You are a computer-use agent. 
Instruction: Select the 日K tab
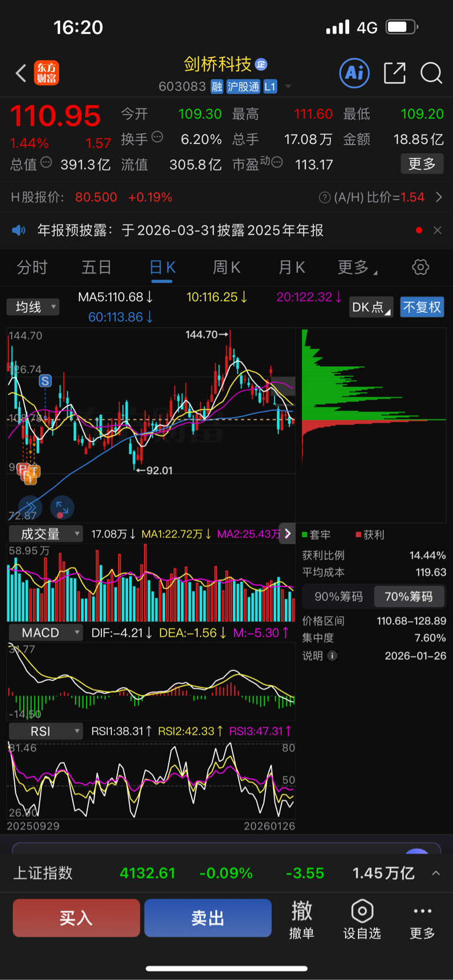pos(162,268)
